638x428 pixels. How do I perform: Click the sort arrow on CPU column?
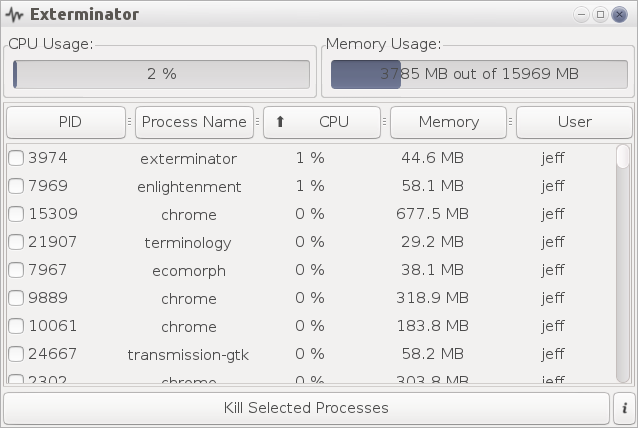(280, 122)
